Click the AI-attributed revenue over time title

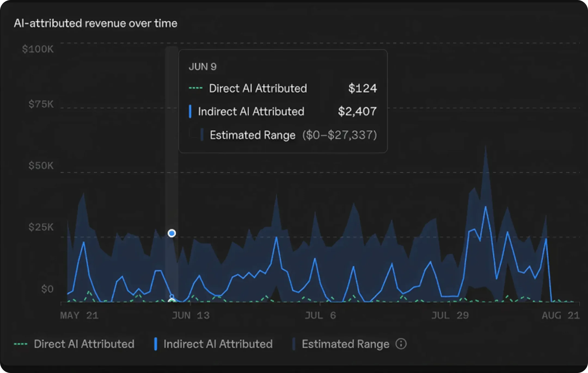click(96, 23)
